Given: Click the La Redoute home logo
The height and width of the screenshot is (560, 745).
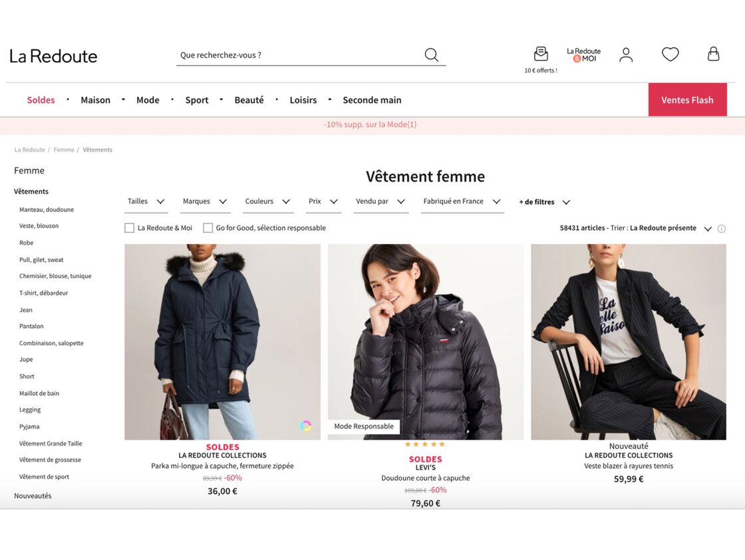Looking at the screenshot, I should pyautogui.click(x=53, y=56).
